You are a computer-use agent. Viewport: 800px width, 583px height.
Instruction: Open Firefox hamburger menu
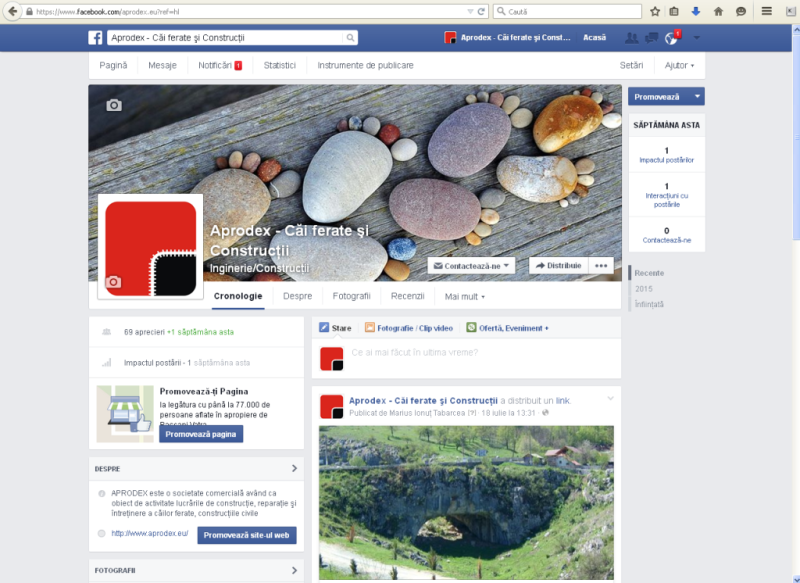coord(767,11)
